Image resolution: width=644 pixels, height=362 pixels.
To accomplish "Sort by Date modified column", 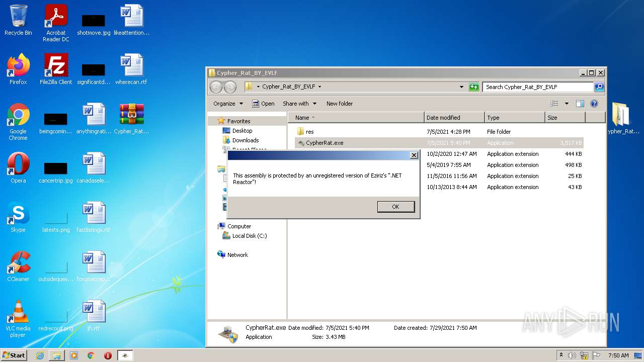I will pyautogui.click(x=454, y=118).
